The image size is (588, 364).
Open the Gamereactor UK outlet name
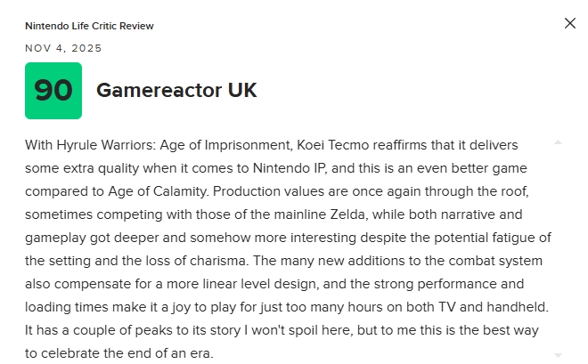pyautogui.click(x=176, y=91)
